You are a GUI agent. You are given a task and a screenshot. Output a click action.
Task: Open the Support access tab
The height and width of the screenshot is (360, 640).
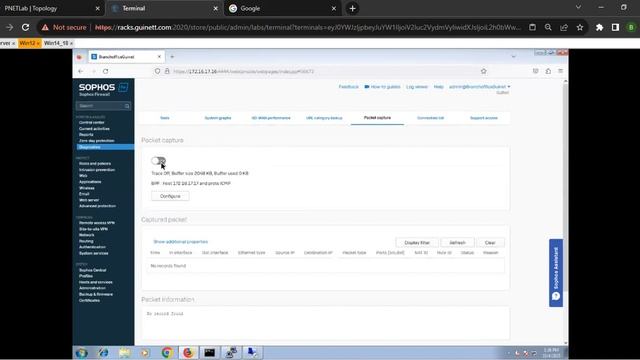(484, 118)
